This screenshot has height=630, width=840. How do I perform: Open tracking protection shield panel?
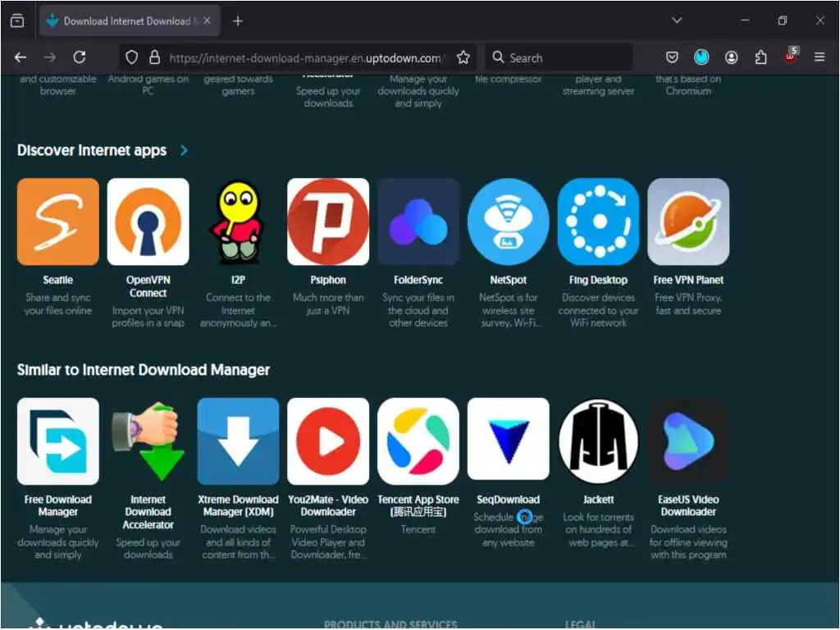point(132,57)
